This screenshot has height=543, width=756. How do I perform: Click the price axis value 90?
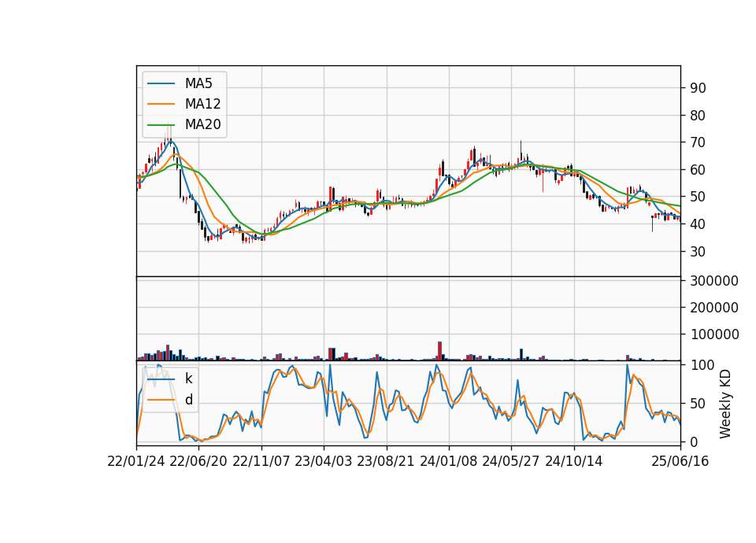[x=698, y=88]
